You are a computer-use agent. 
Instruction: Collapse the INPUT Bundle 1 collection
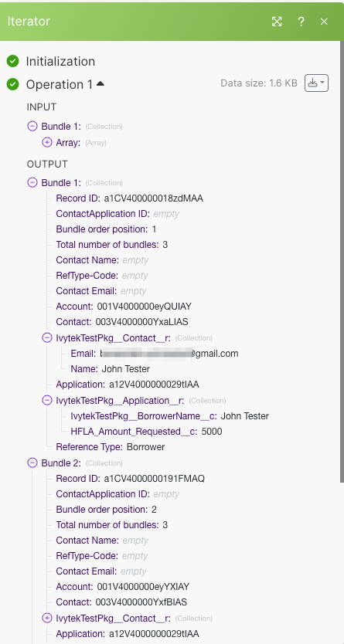click(x=32, y=126)
